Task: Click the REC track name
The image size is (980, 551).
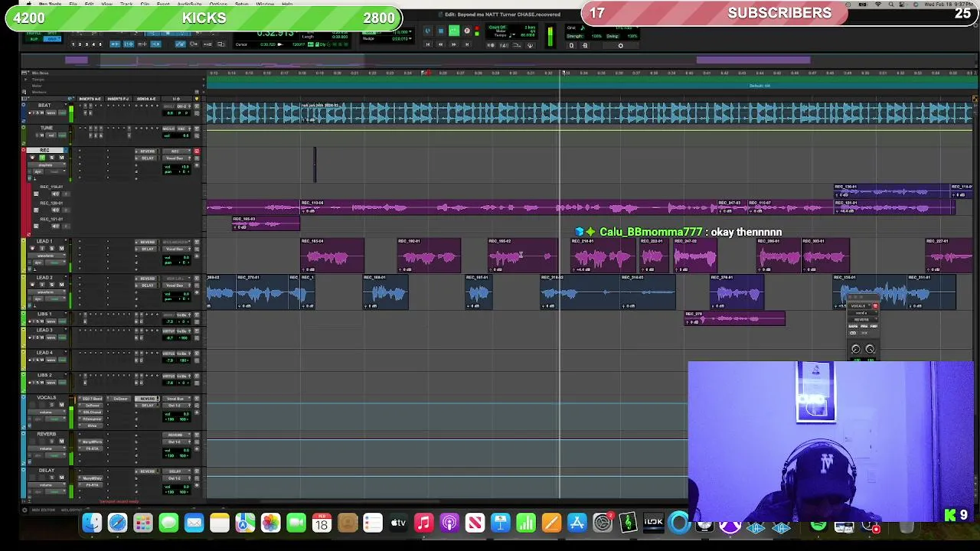Action: click(44, 150)
